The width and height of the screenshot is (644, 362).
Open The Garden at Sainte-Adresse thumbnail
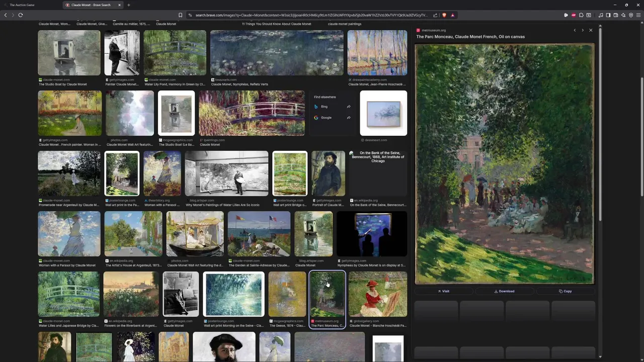(259, 234)
